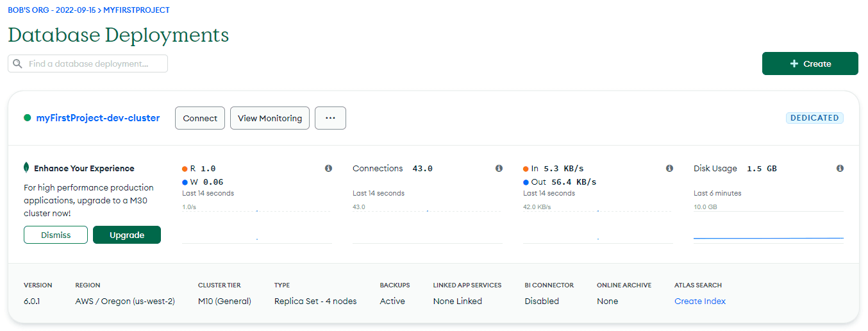The height and width of the screenshot is (331, 868).
Task: Open the myFirstProject-dev-cluster link
Action: point(97,118)
